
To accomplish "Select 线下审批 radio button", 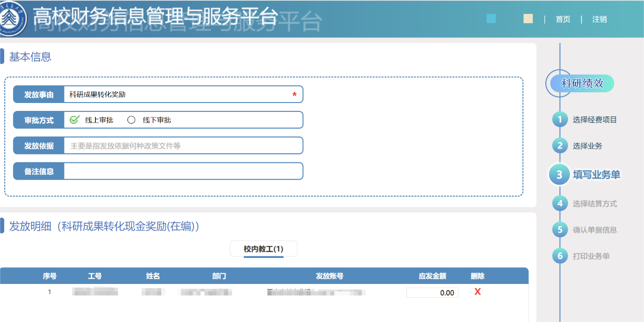I will pos(131,120).
